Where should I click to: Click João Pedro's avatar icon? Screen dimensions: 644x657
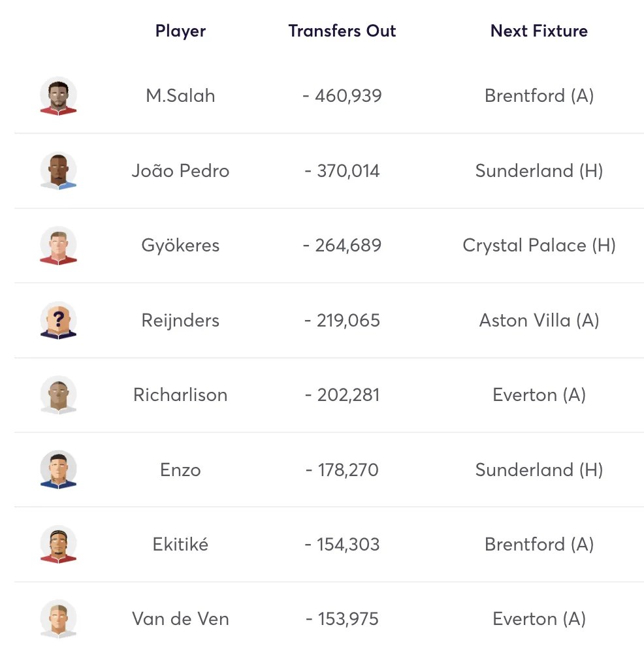[x=58, y=171]
